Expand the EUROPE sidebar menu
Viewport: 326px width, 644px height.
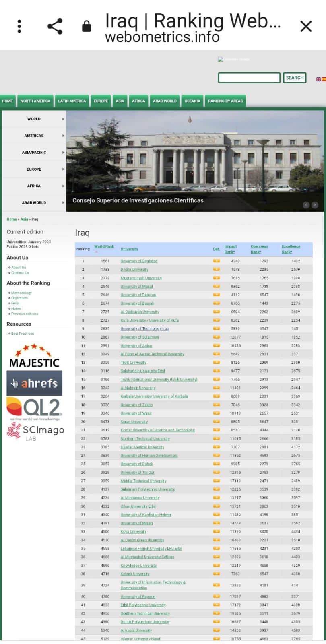coord(34,169)
